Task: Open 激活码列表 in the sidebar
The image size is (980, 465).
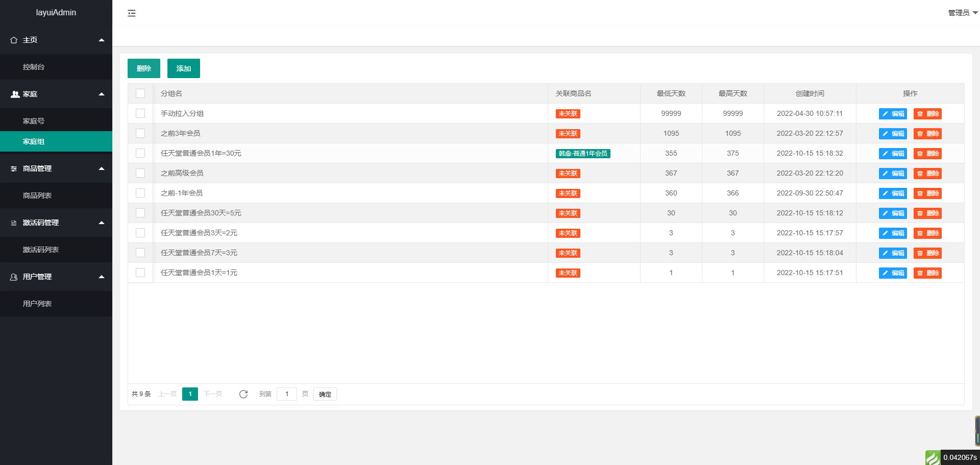Action: tap(56, 250)
